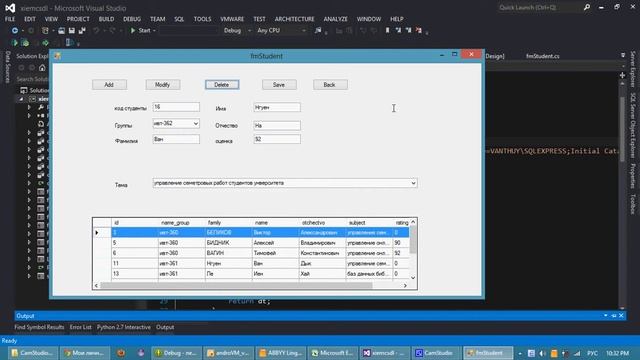Click the Modify button
This screenshot has height=360, width=640.
[163, 84]
